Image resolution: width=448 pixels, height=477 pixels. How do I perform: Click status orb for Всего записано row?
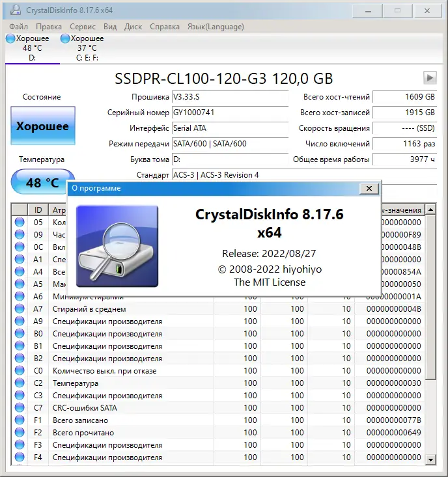[x=20, y=420]
